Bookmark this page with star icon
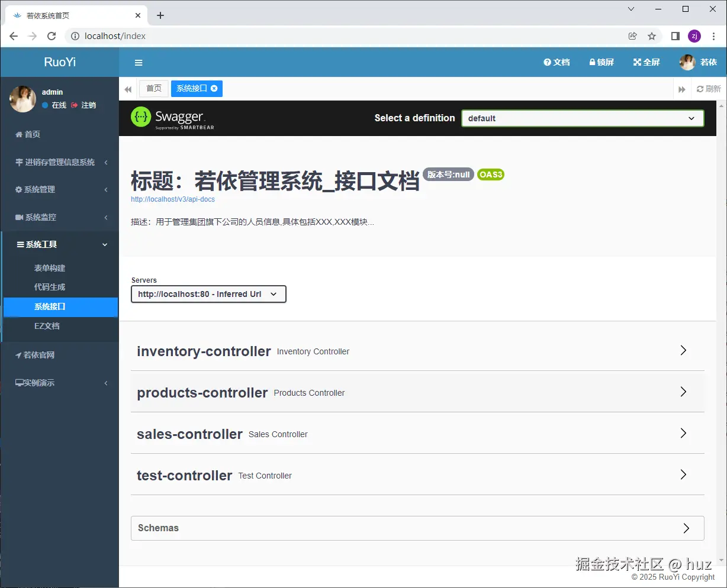The image size is (727, 588). click(652, 36)
